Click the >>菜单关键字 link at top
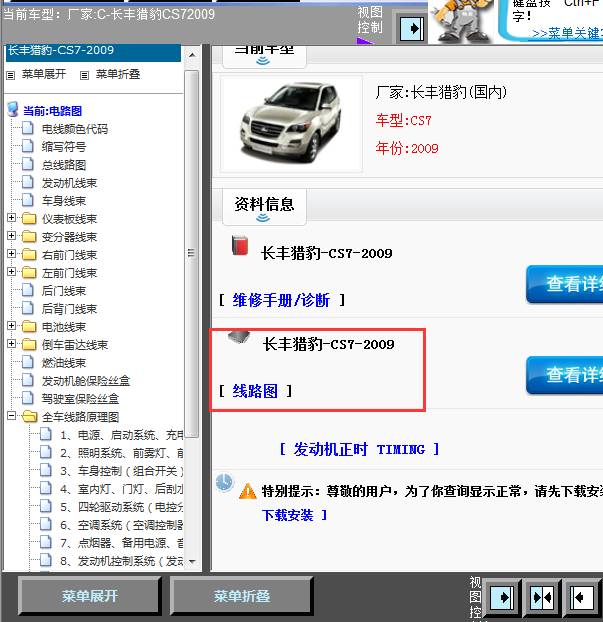This screenshot has width=603, height=622. coord(567,34)
